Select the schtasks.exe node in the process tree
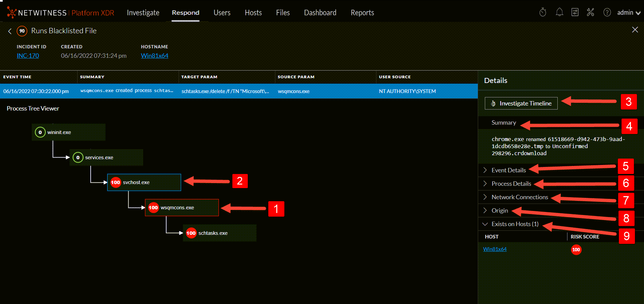The width and height of the screenshot is (644, 304). [x=213, y=233]
